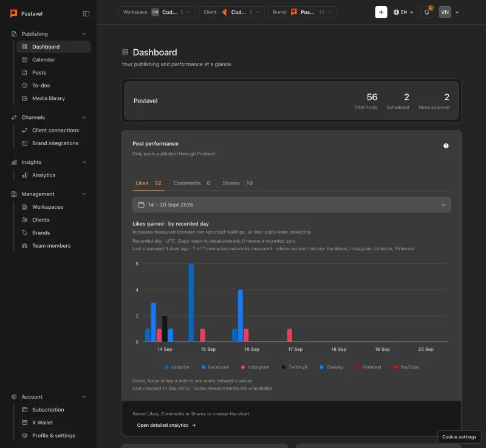
Task: Open the Dashboard sidebar item
Action: [53, 47]
